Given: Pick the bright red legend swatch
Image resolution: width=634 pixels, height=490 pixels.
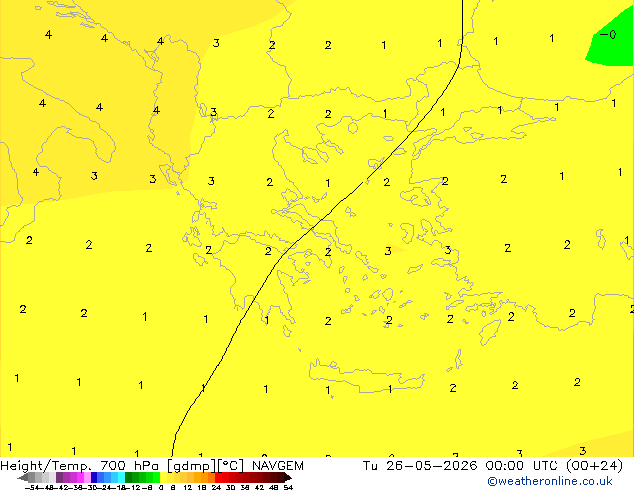Looking at the screenshot, I should click(x=218, y=477).
